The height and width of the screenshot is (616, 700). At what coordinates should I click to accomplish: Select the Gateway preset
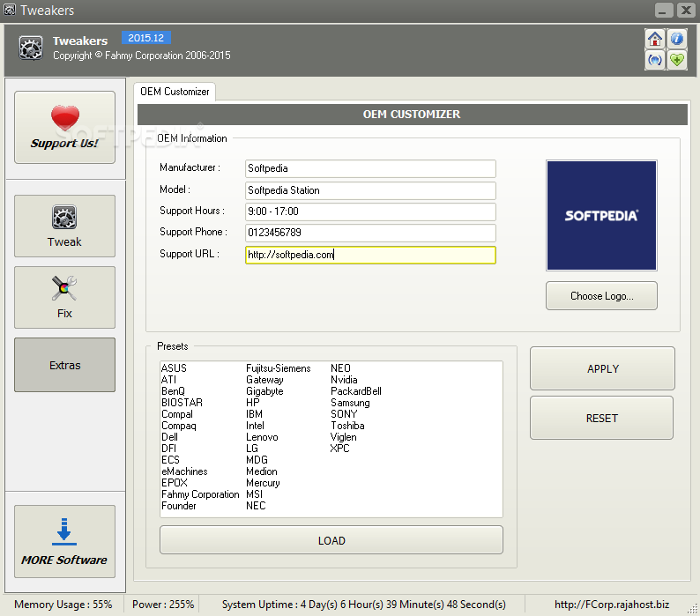tap(264, 380)
